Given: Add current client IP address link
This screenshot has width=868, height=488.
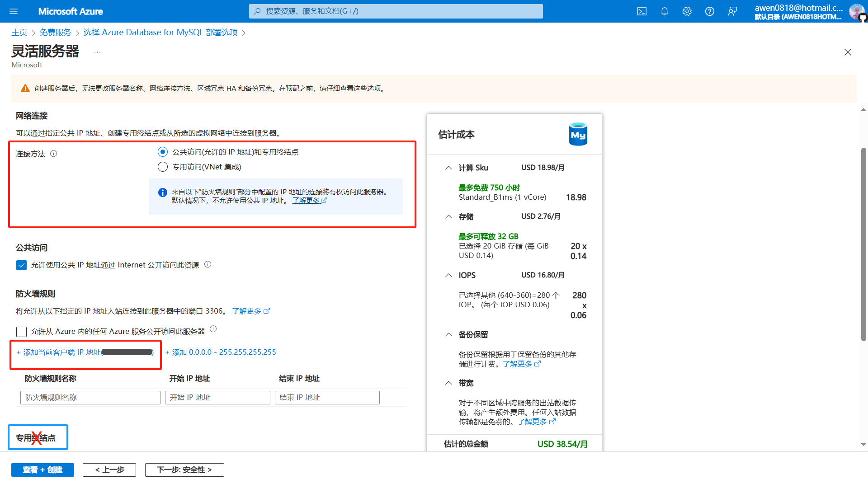Looking at the screenshot, I should (x=85, y=352).
